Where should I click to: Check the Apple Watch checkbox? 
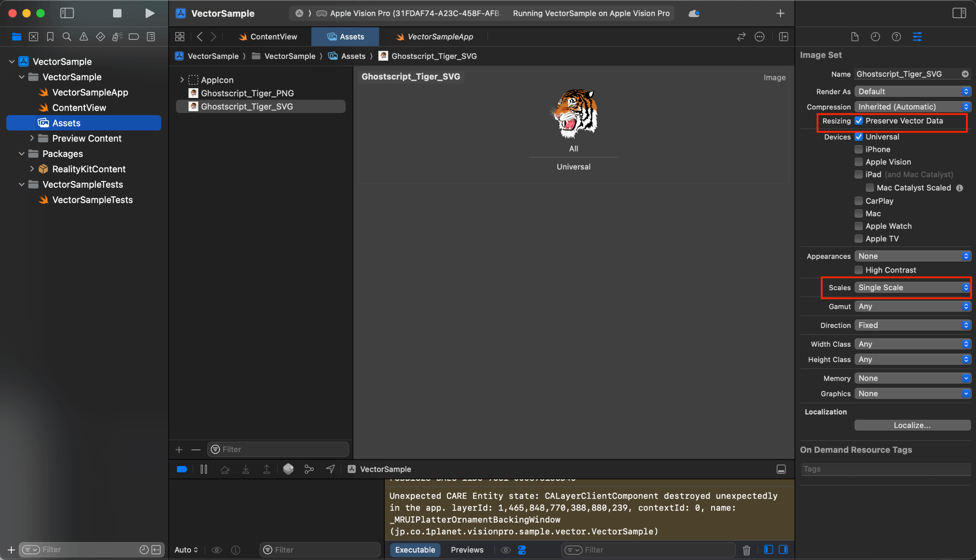click(x=859, y=226)
